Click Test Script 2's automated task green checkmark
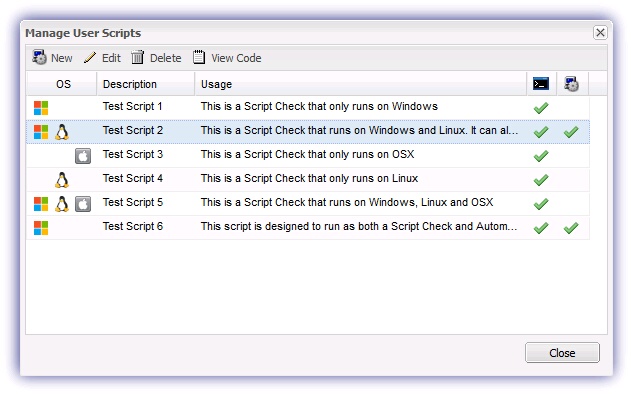This screenshot has width=631, height=394. tap(571, 132)
